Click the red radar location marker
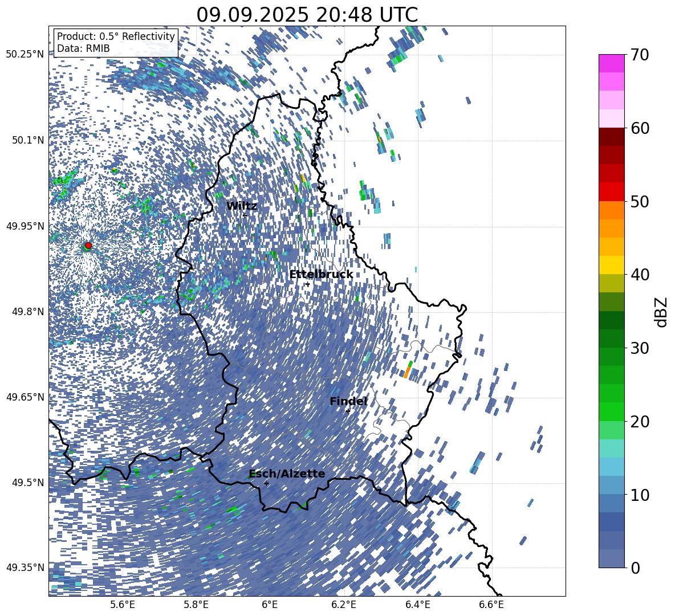Screen dimensions: 675x616 88,246
